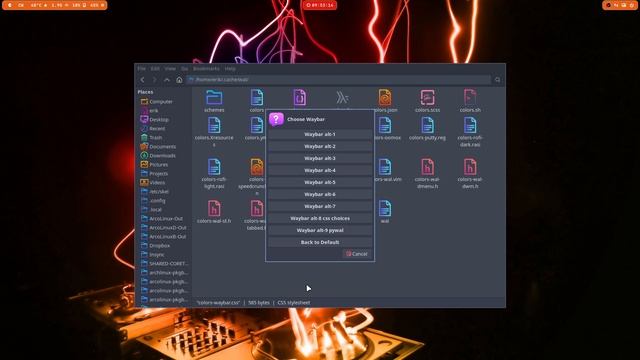Viewport: 640px width, 360px height.
Task: Choose Waybar alt-8 css choices
Action: click(320, 218)
